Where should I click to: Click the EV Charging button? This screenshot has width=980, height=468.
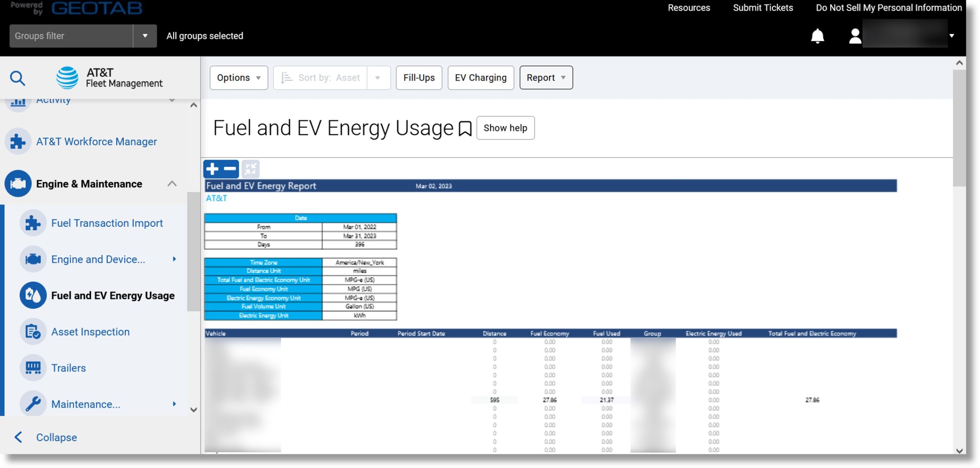[x=480, y=78]
